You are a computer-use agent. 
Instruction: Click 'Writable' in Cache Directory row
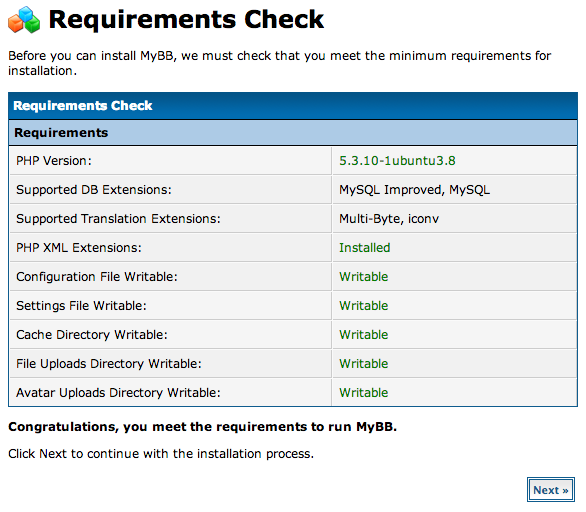pos(364,335)
